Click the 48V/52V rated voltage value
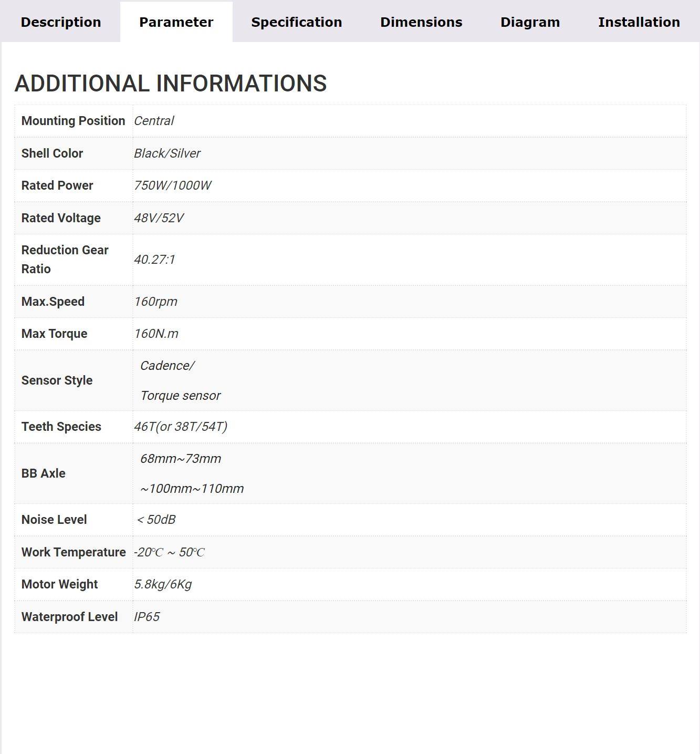The image size is (700, 754). point(159,218)
